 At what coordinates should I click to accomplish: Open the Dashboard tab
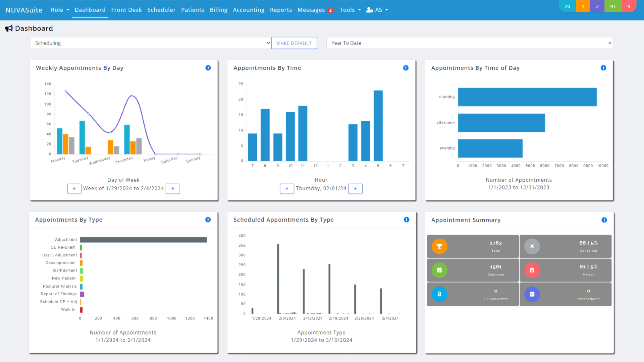coord(90,10)
